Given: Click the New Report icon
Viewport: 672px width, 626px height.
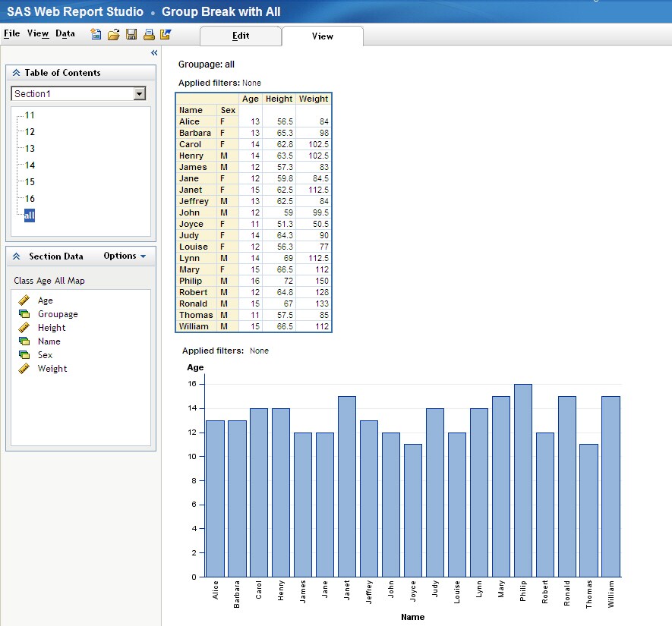Looking at the screenshot, I should (96, 34).
